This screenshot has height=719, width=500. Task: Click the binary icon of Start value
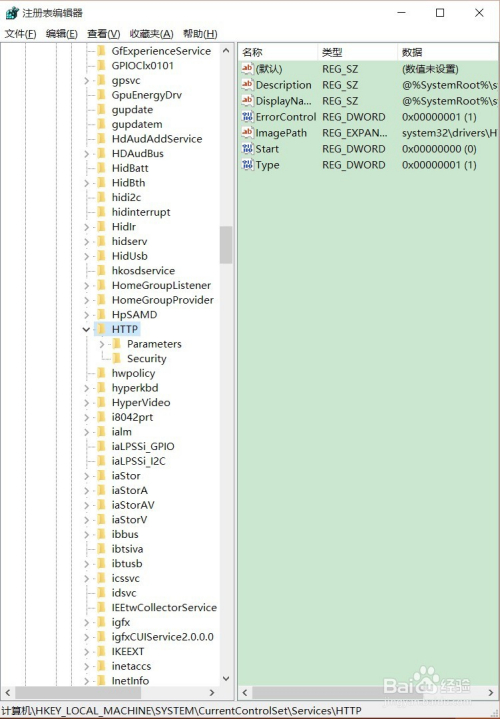click(x=247, y=149)
